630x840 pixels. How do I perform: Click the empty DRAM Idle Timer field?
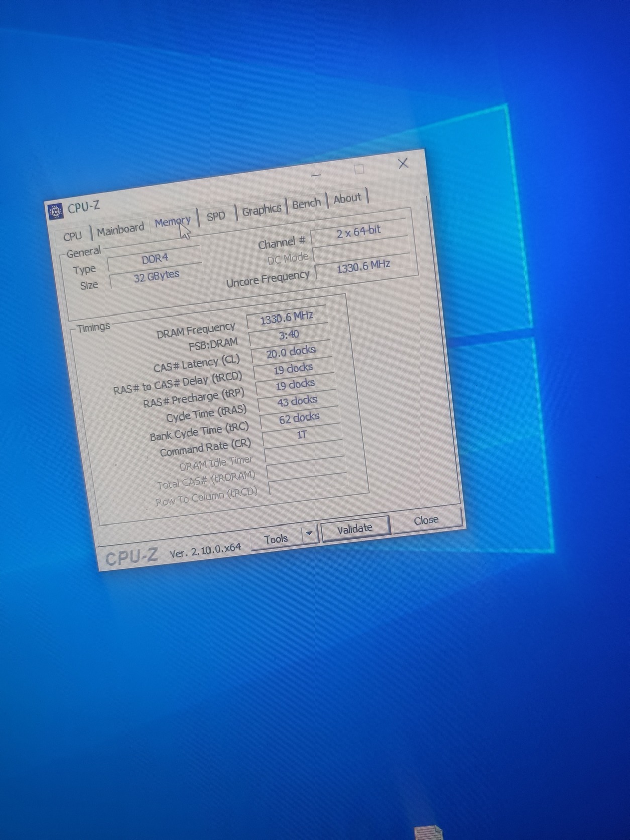(304, 451)
